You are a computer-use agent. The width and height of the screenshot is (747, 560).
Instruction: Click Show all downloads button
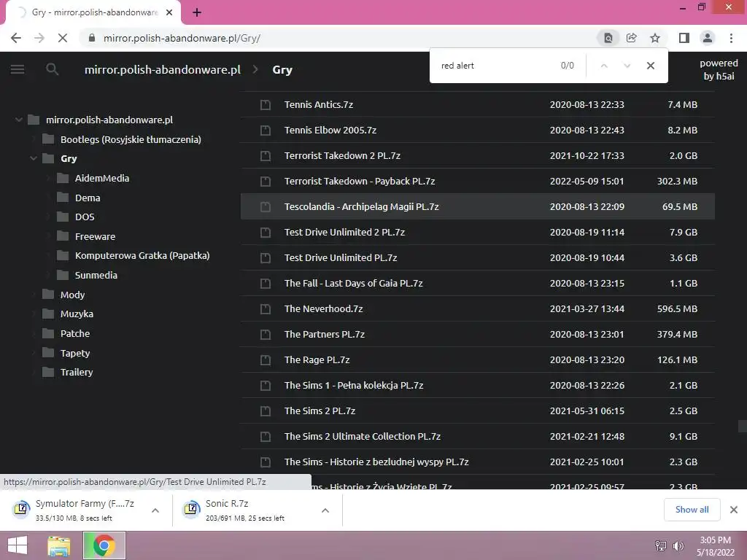pos(692,510)
